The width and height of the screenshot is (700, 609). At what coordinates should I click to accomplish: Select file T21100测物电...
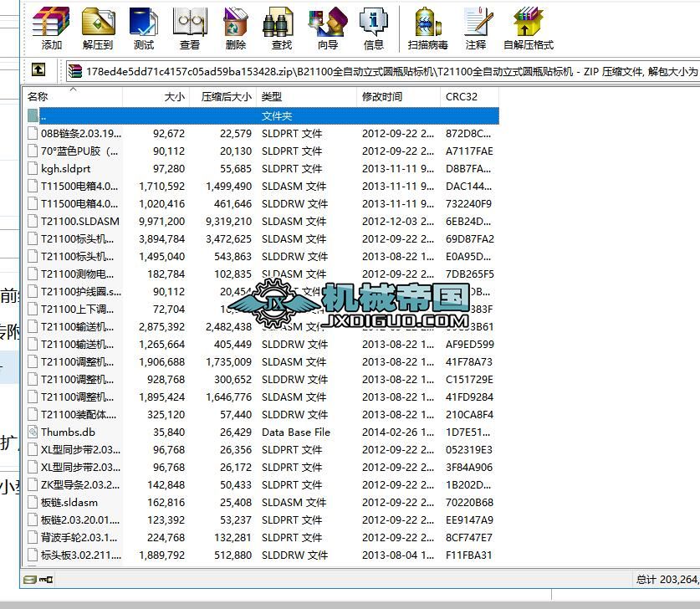(263, 274)
